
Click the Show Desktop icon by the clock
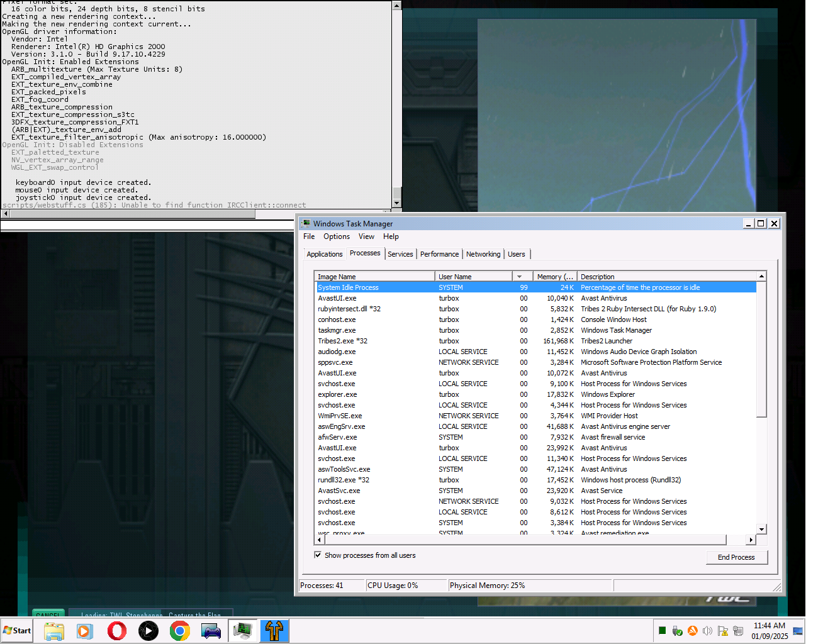[x=798, y=631]
